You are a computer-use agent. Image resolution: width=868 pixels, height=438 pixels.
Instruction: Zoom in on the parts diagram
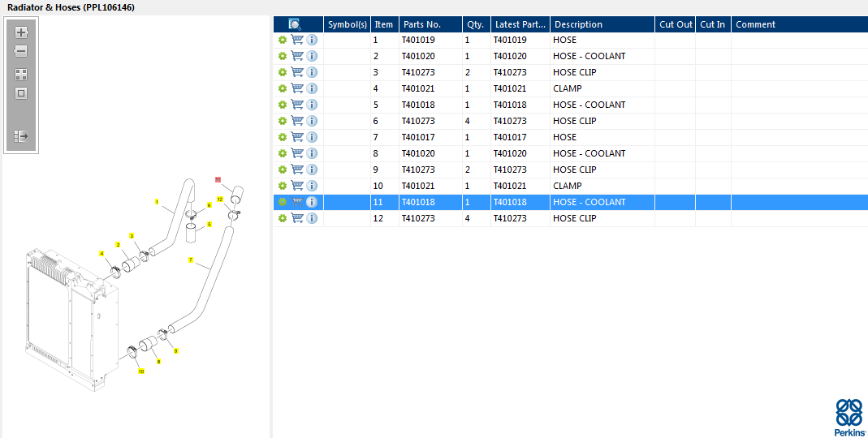pyautogui.click(x=21, y=32)
